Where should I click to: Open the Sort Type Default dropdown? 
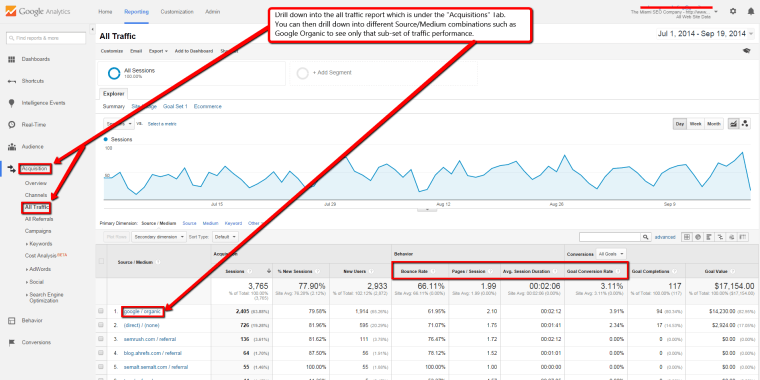coord(226,237)
